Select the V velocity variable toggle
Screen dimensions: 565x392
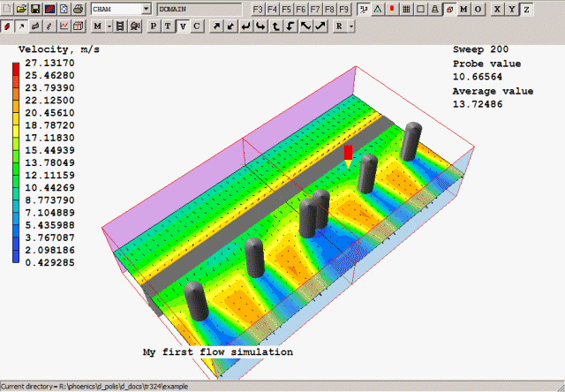pyautogui.click(x=183, y=26)
